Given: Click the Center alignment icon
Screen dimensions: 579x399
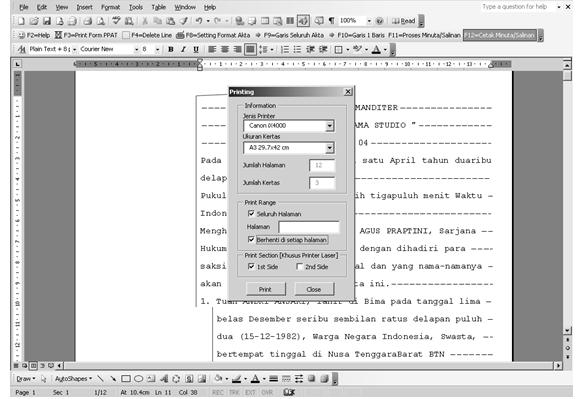Looking at the screenshot, I should pos(225,49).
